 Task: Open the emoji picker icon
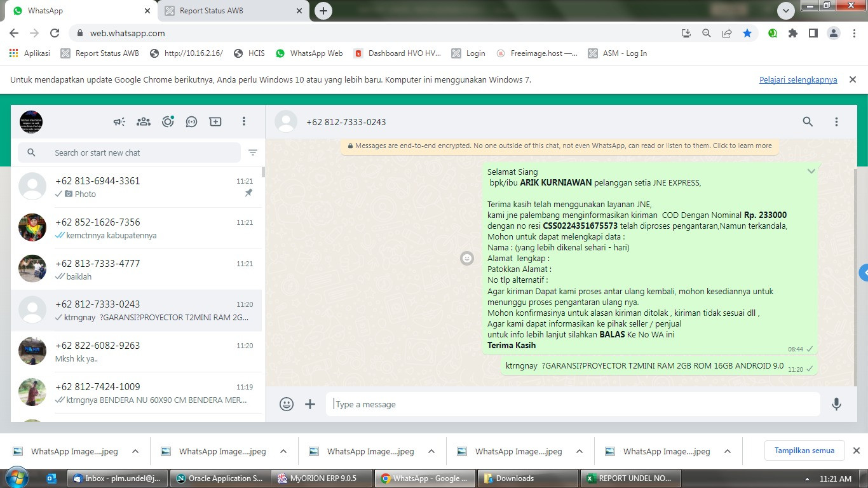click(287, 404)
